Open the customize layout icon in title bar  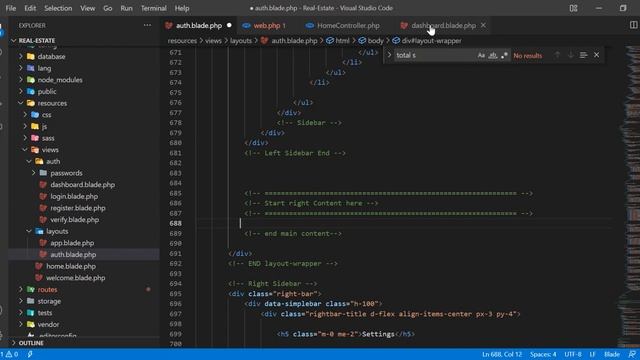573,8
